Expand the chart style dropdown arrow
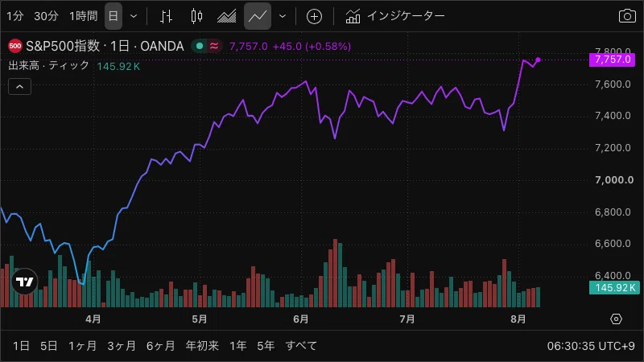 pyautogui.click(x=283, y=16)
